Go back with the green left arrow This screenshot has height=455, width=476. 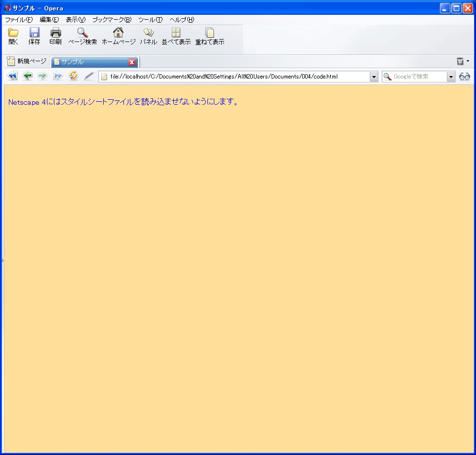pyautogui.click(x=28, y=76)
